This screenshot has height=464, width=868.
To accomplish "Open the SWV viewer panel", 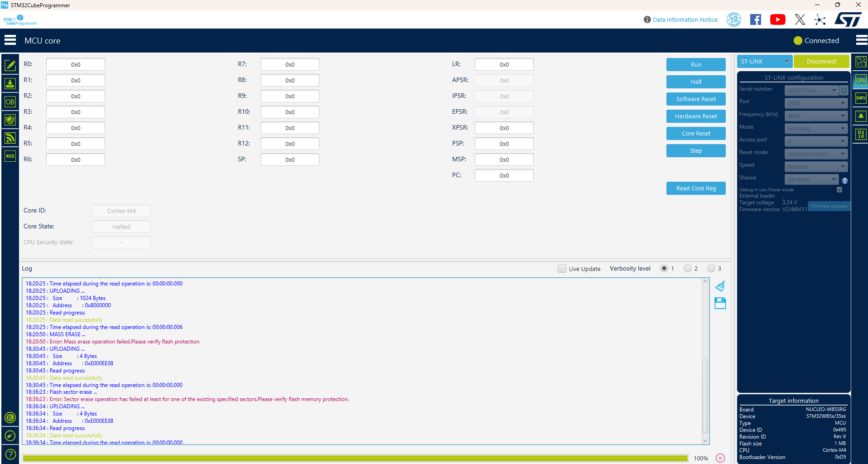I will (860, 98).
